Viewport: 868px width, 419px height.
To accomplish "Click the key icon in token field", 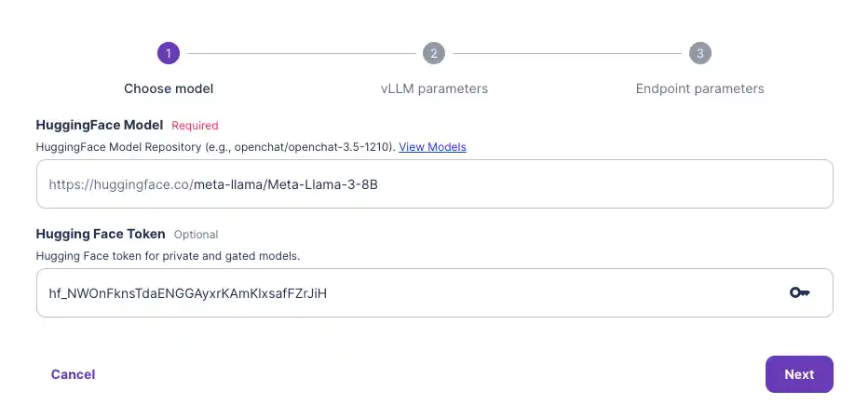I will pyautogui.click(x=799, y=293).
